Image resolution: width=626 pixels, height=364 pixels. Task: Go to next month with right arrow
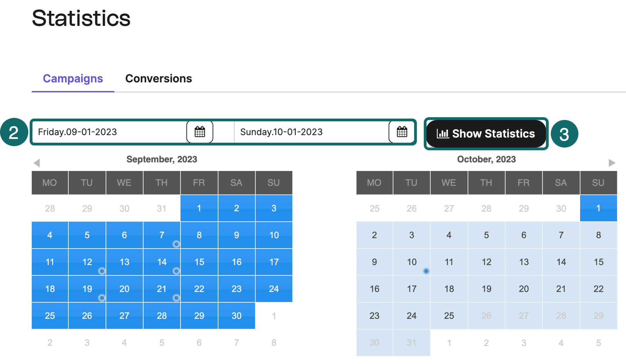tap(612, 163)
